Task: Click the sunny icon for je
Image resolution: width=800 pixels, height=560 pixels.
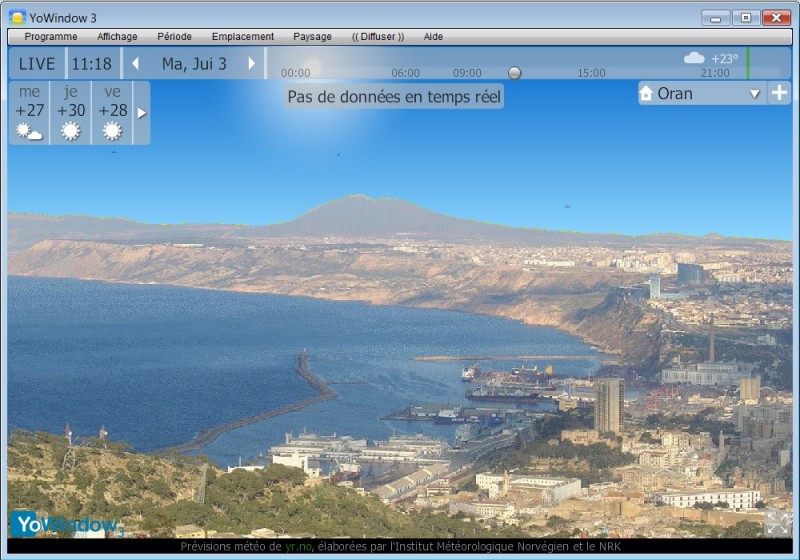Action: pyautogui.click(x=71, y=132)
